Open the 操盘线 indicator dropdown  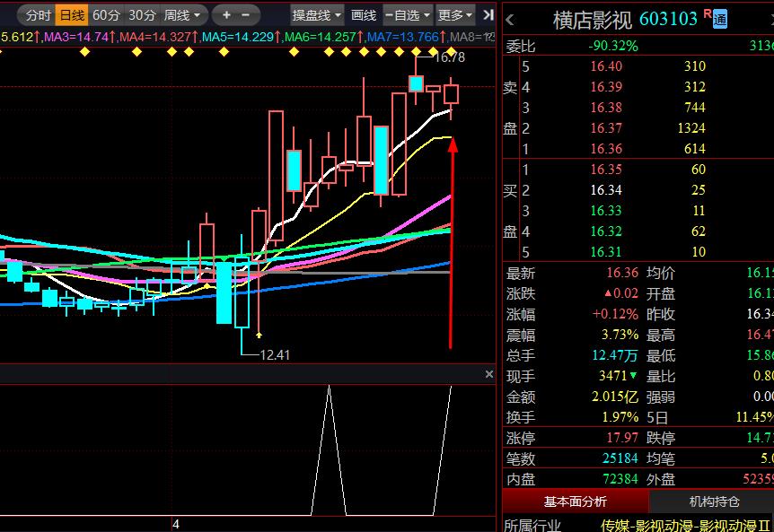(316, 15)
